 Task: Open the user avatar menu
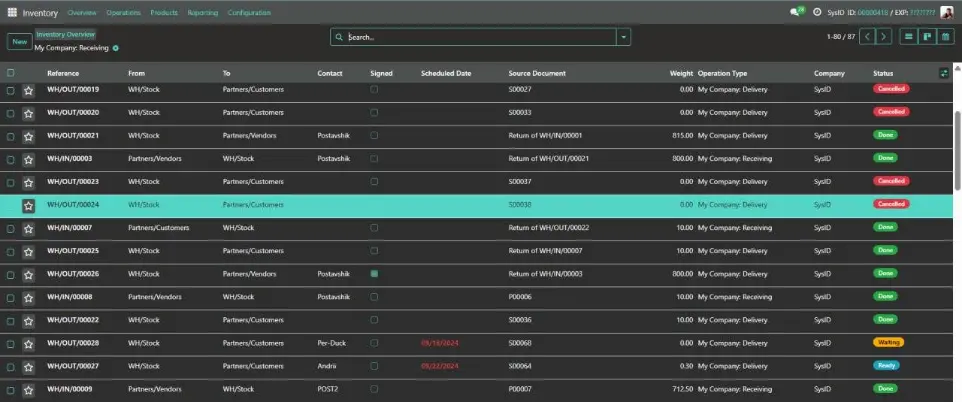click(946, 13)
